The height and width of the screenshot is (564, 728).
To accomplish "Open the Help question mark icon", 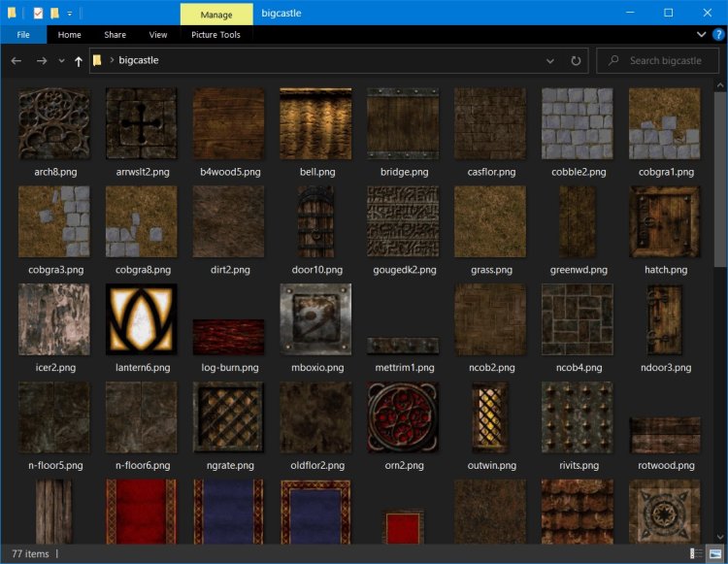I will (717, 35).
